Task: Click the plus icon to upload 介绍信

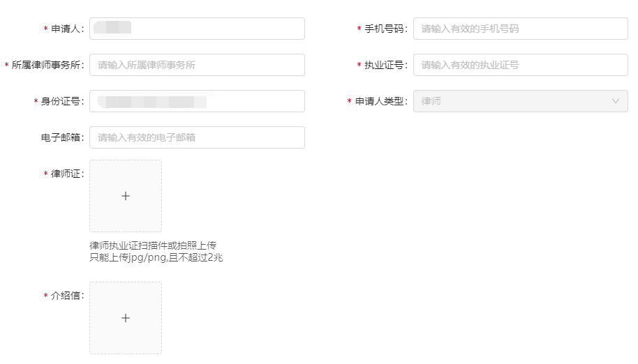Action: pos(126,318)
